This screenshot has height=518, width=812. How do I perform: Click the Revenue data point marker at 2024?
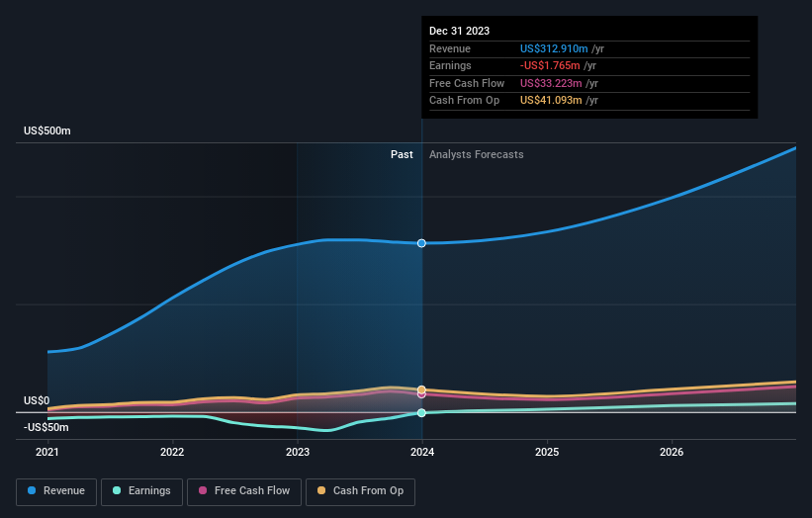coord(421,243)
